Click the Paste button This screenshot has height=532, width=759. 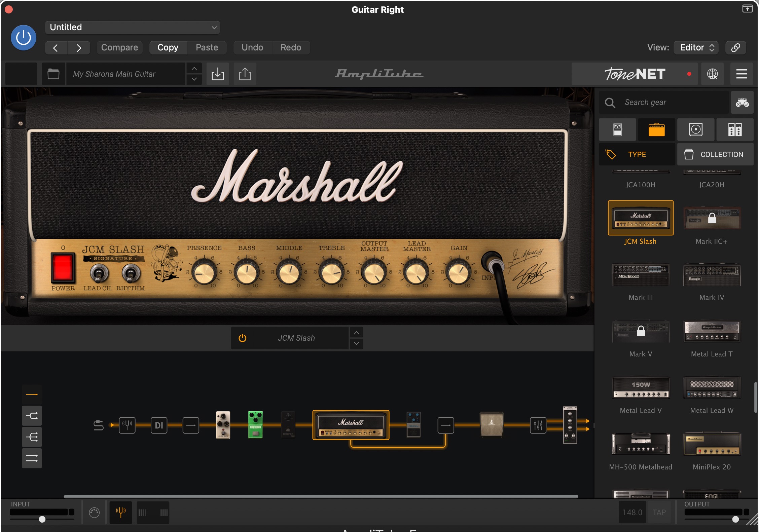click(x=207, y=48)
